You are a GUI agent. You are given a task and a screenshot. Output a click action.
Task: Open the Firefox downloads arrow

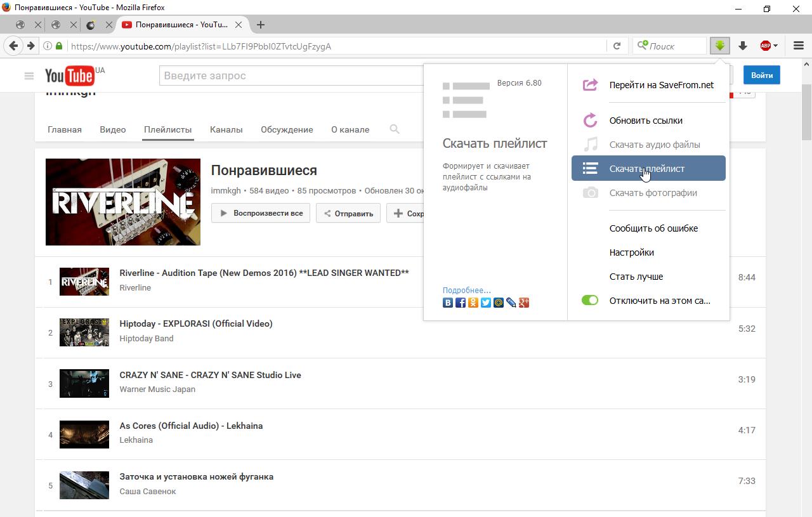tap(743, 46)
